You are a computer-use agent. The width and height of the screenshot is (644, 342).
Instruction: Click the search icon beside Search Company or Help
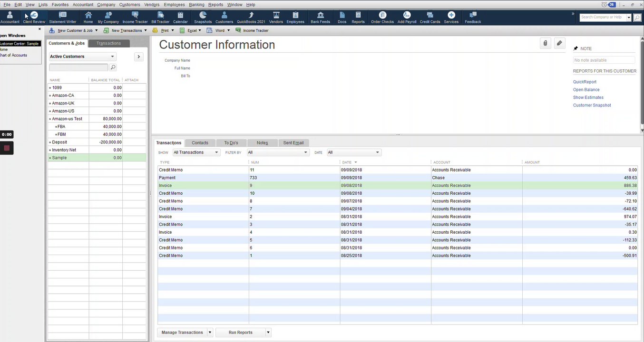click(637, 18)
